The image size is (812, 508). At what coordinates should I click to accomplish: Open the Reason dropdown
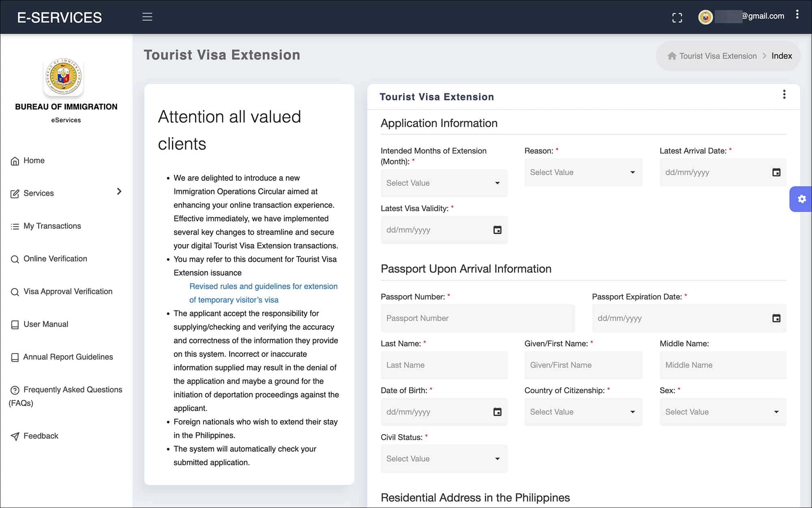point(583,172)
